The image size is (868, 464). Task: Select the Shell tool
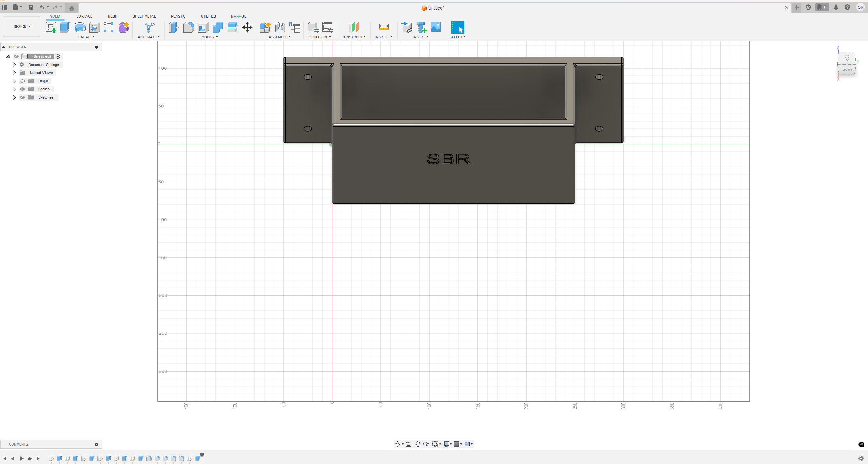pyautogui.click(x=203, y=27)
